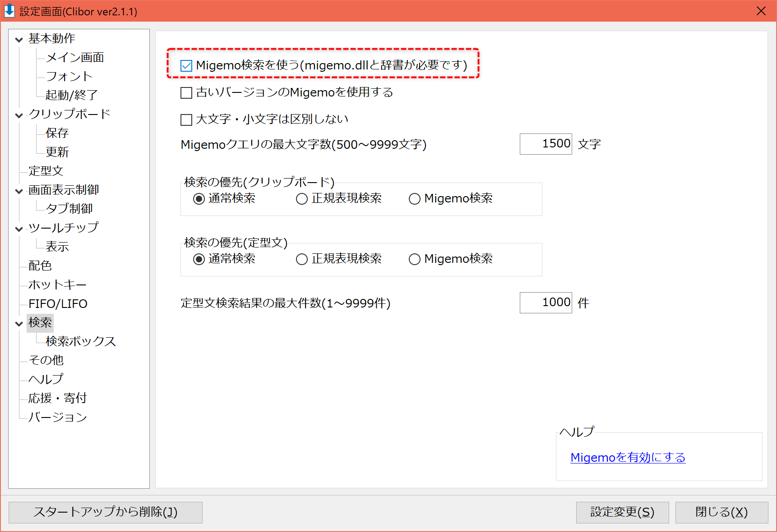Viewport: 777px width, 532px height.
Task: Enable 古いバージョンのMigemoを使用する checkbox
Action: [x=186, y=93]
